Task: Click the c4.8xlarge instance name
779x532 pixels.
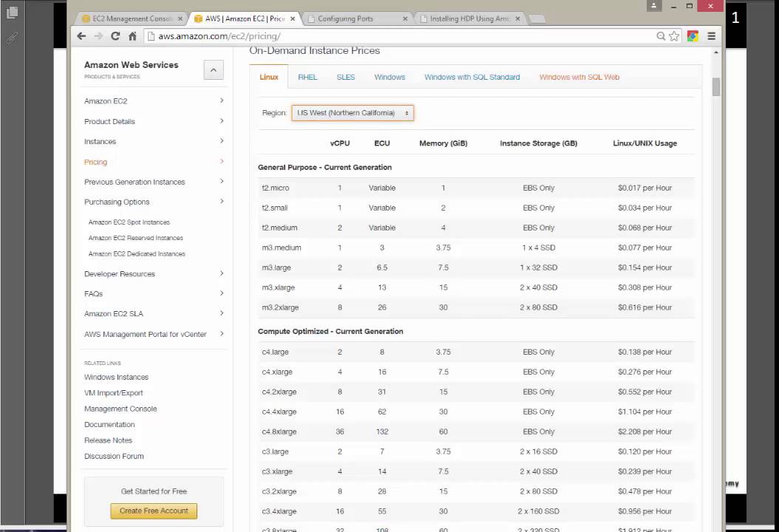Action: pyautogui.click(x=279, y=432)
